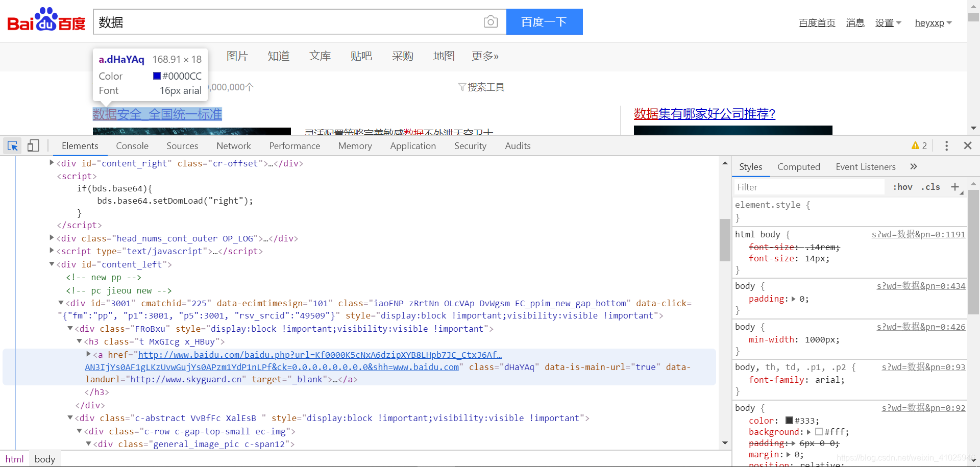Select the html breadcrumb item
The width and height of the screenshot is (980, 467).
point(14,459)
